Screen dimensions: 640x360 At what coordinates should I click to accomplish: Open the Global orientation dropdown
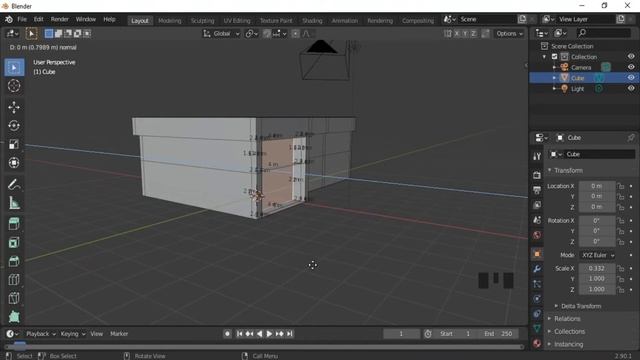coord(222,34)
